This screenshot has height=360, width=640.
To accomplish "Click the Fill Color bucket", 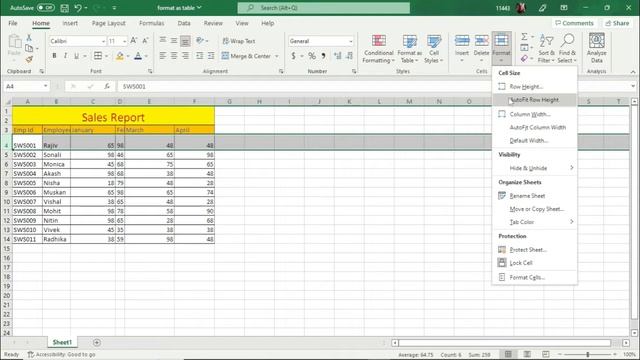I will pos(120,56).
